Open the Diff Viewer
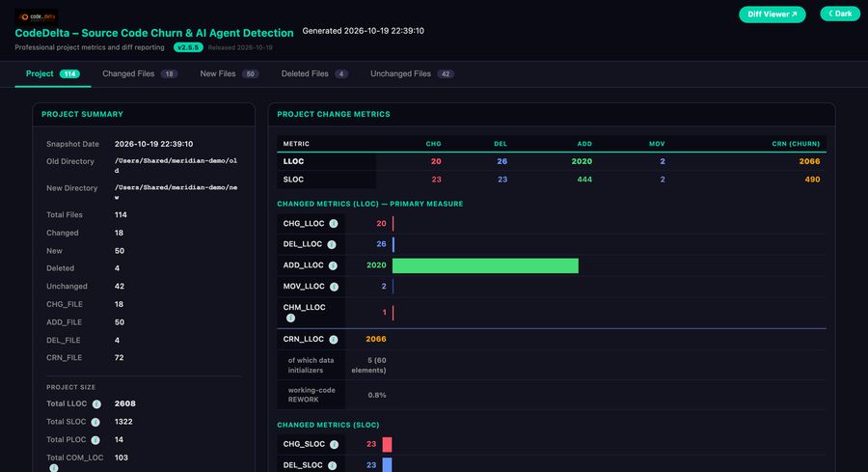This screenshot has height=472, width=868. [x=772, y=14]
